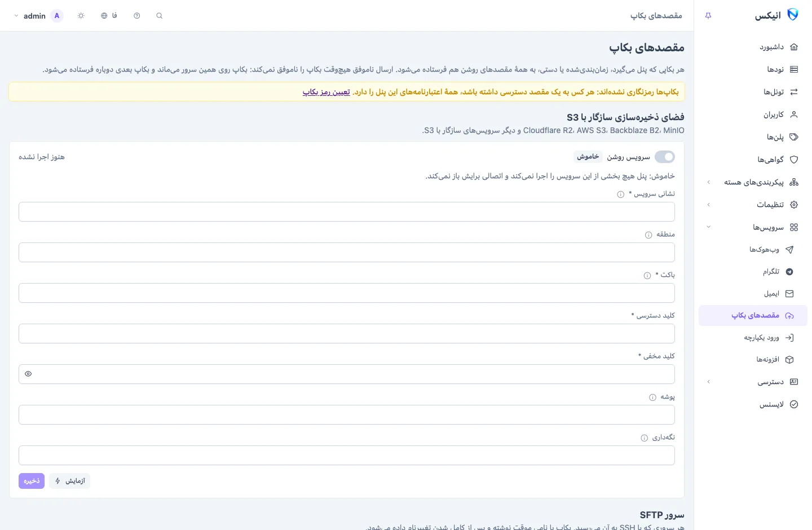Image resolution: width=812 pixels, height=530 pixels.
Task: Click the admin avatar badge
Action: pos(57,16)
